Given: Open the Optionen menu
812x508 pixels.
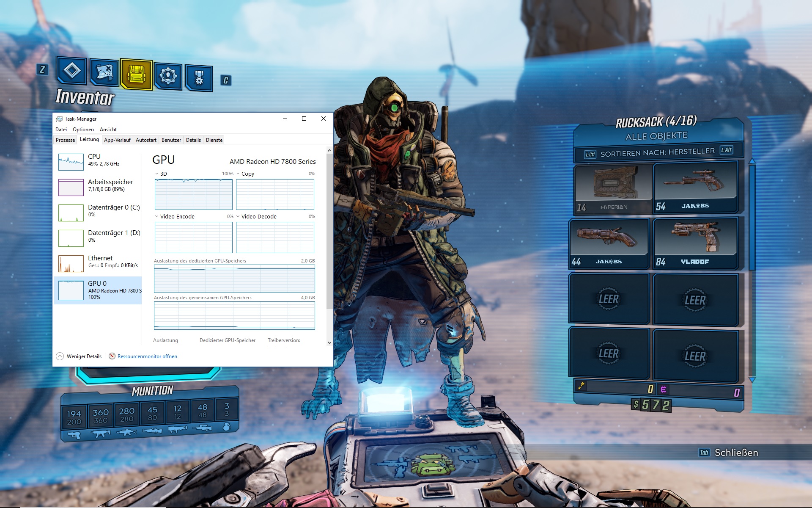Looking at the screenshot, I should (x=83, y=130).
